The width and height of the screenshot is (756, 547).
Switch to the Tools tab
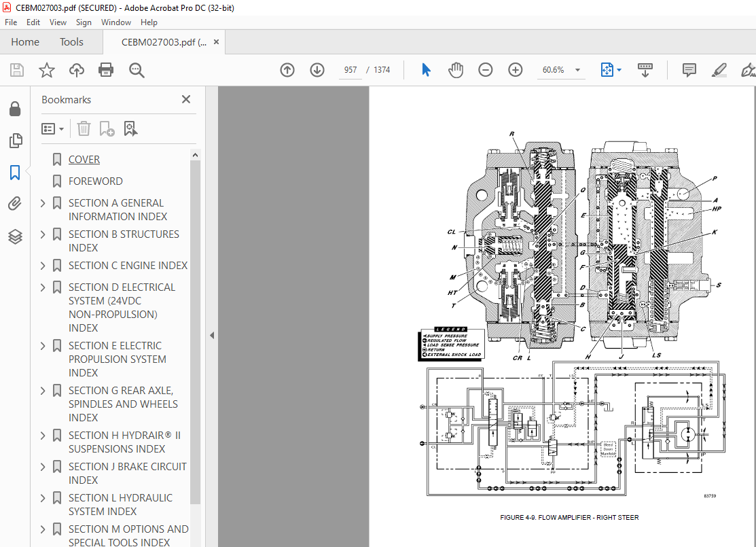point(71,42)
